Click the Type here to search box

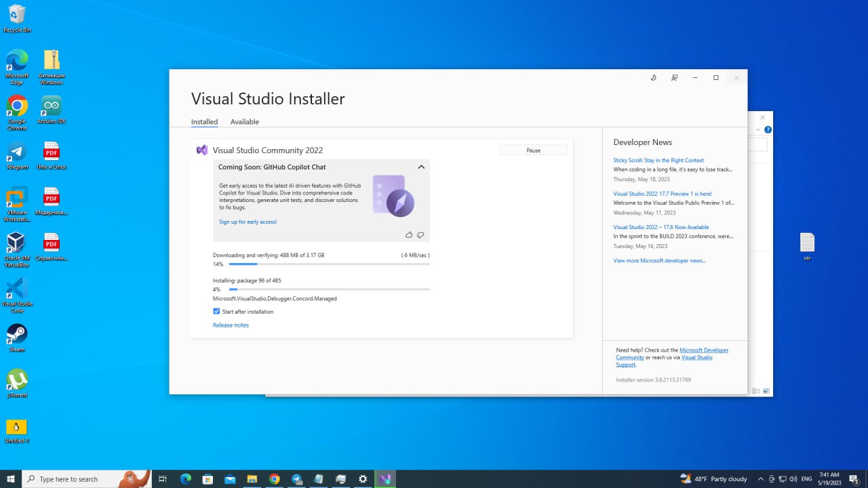click(87, 479)
